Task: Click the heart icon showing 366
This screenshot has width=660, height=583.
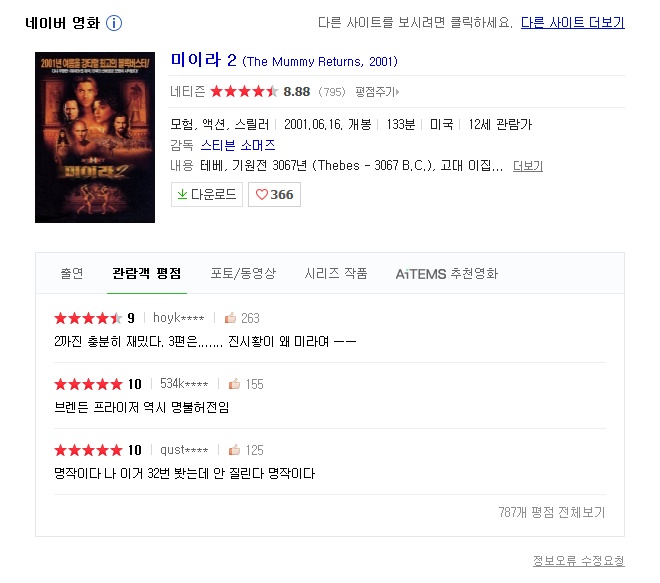Action: 261,194
